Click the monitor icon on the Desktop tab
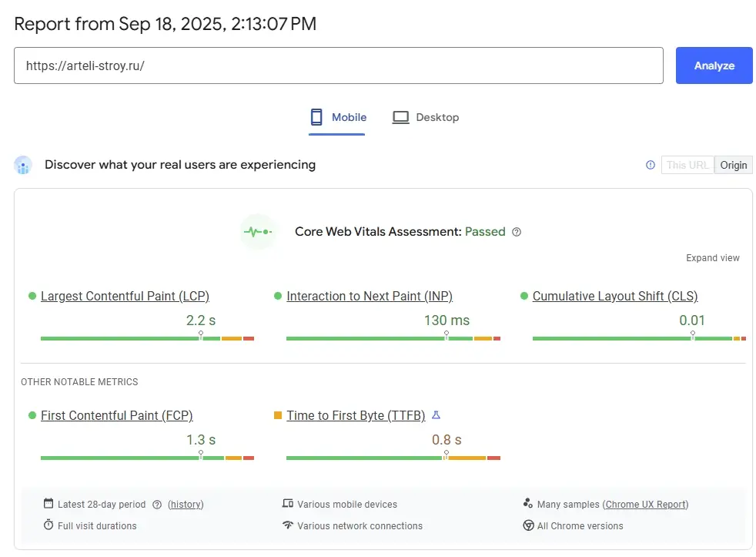The width and height of the screenshot is (756, 557). [401, 116]
